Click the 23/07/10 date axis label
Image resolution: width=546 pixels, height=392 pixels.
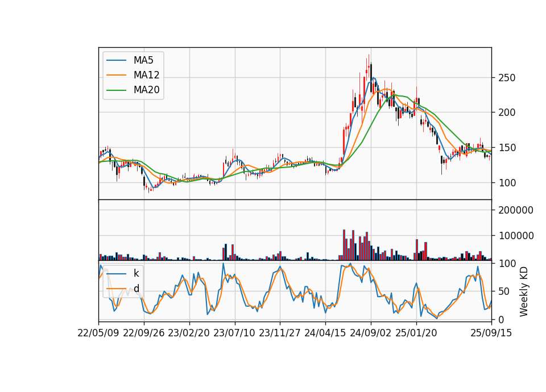pos(234,333)
